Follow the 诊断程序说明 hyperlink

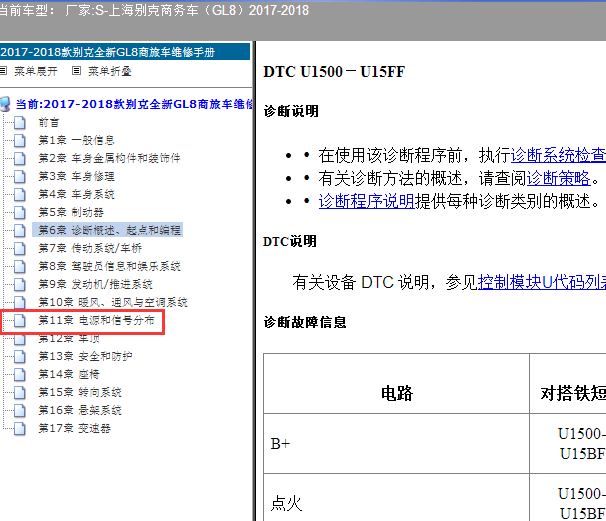(366, 201)
